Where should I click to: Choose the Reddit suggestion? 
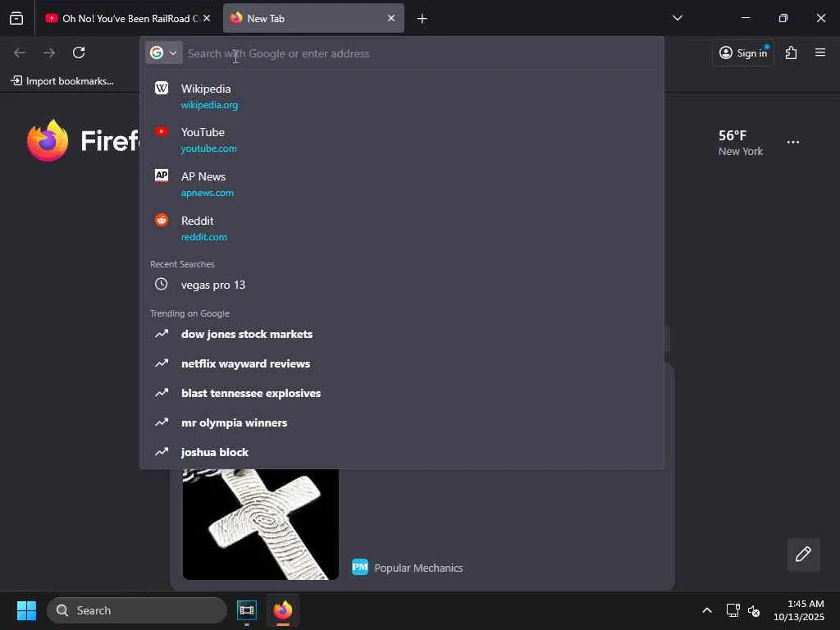402,229
